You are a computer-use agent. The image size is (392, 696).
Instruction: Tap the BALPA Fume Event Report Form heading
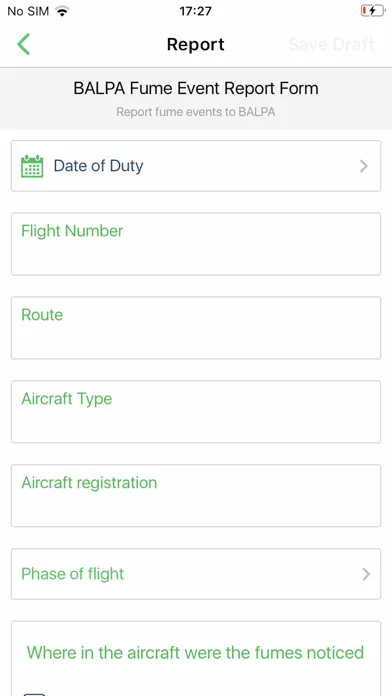196,88
